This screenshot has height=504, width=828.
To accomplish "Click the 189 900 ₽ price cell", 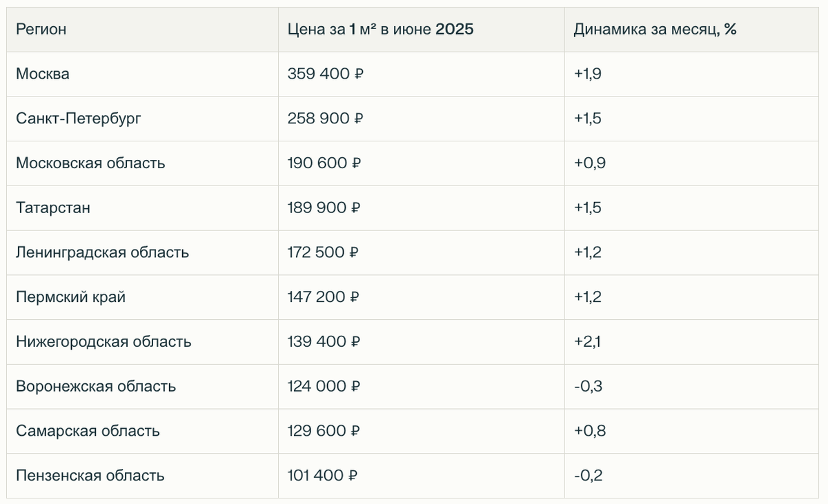I will click(x=324, y=208).
